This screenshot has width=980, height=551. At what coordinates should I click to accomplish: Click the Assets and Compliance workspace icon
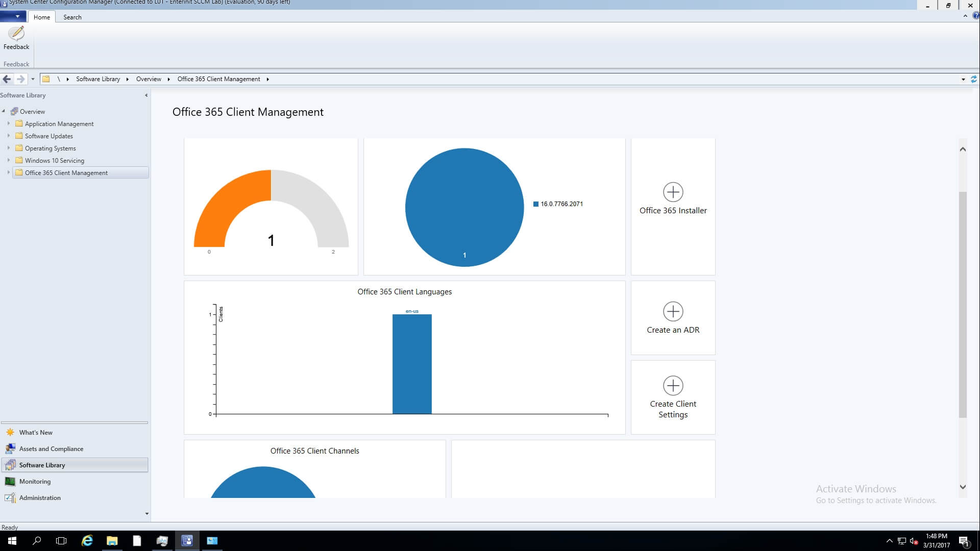point(10,448)
